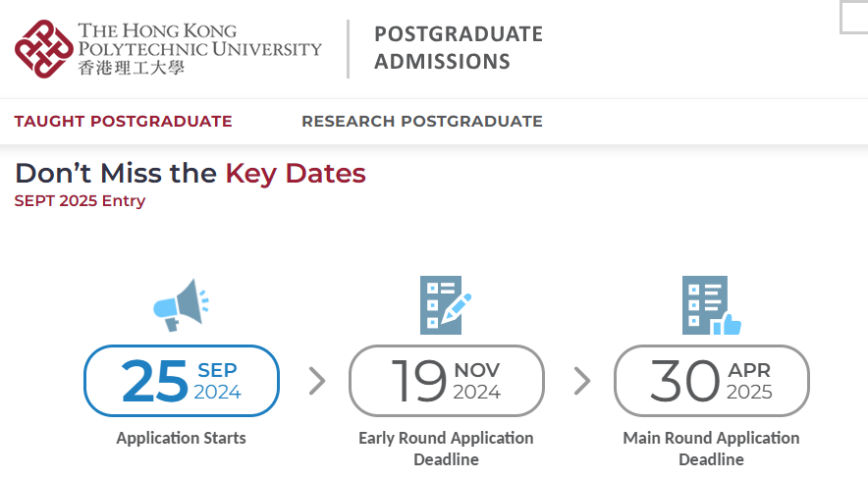Click the chevron arrow after 19 NOV
868x479 pixels.
pyautogui.click(x=582, y=381)
